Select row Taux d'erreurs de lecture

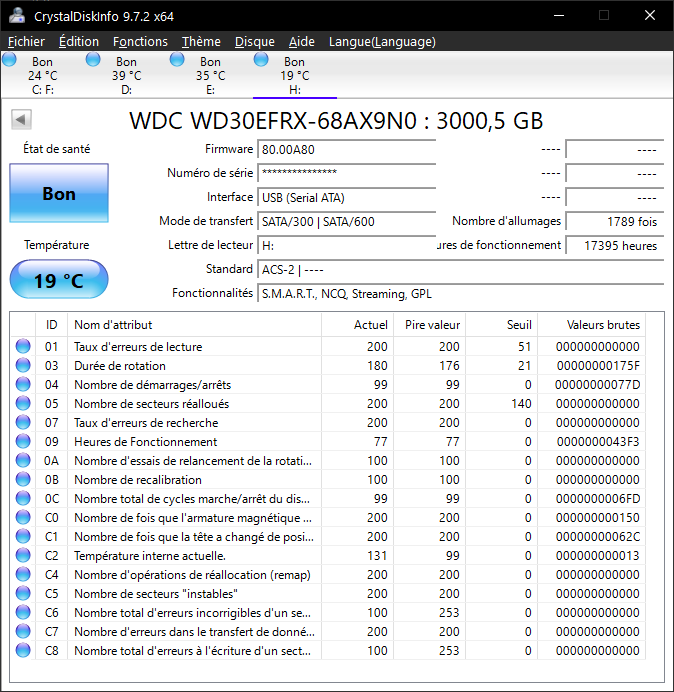coord(328,346)
